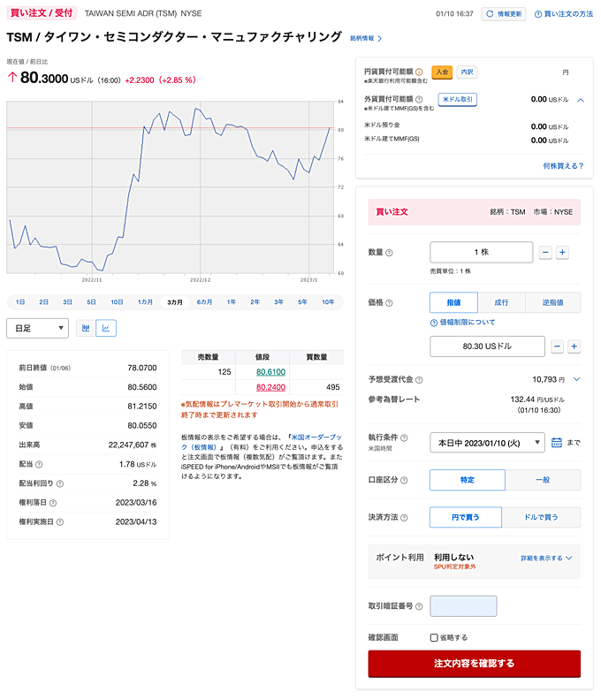Click help icon next to 数量

click(x=389, y=253)
